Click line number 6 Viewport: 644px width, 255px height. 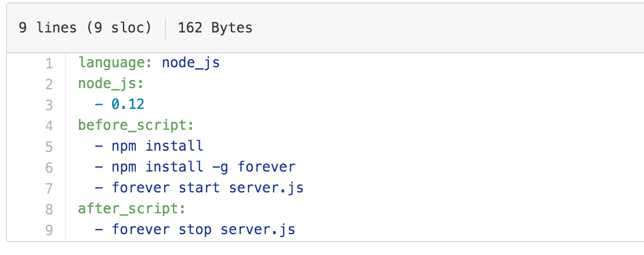pos(49,167)
